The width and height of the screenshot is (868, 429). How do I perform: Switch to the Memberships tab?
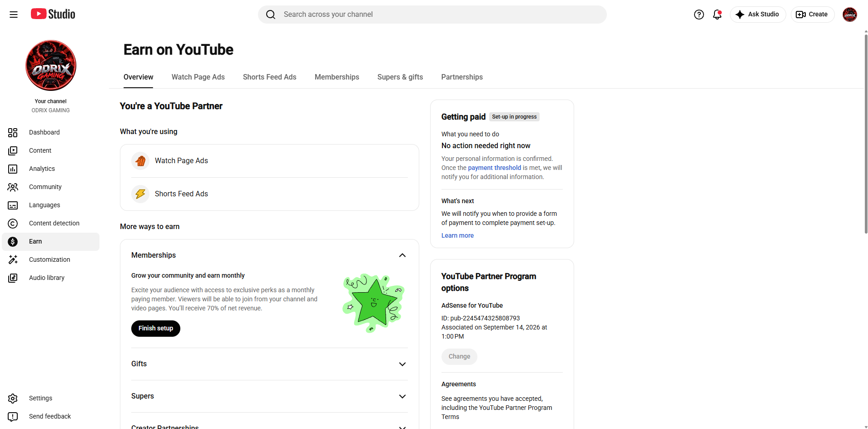point(337,77)
